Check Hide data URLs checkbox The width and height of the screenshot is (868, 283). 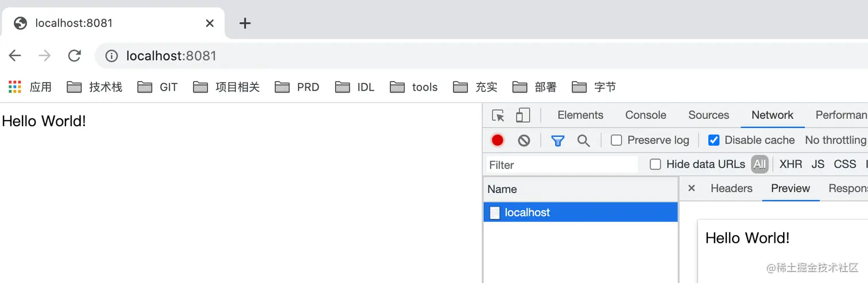[x=655, y=165]
